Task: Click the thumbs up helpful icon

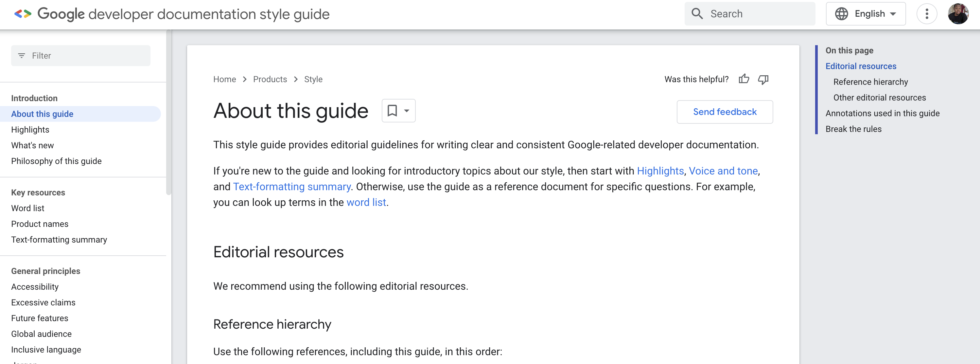Action: pos(744,79)
